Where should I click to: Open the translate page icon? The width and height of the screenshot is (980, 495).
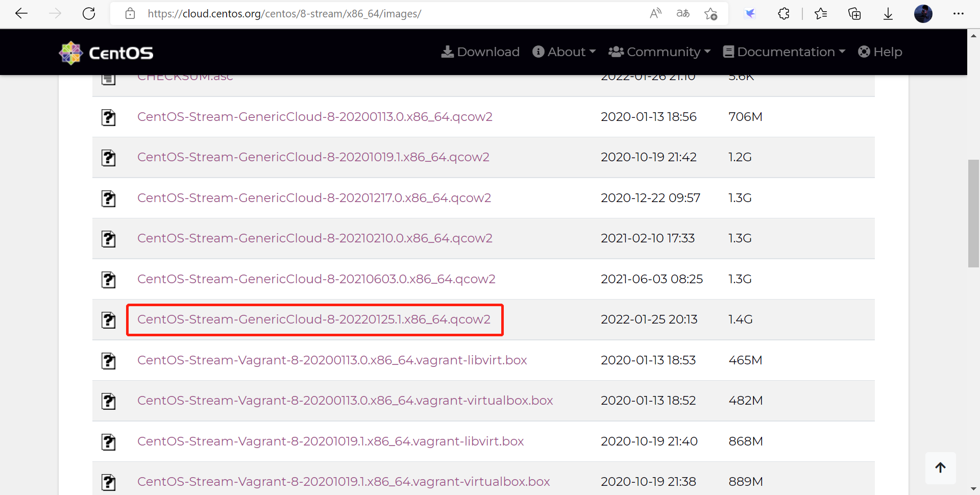point(683,14)
